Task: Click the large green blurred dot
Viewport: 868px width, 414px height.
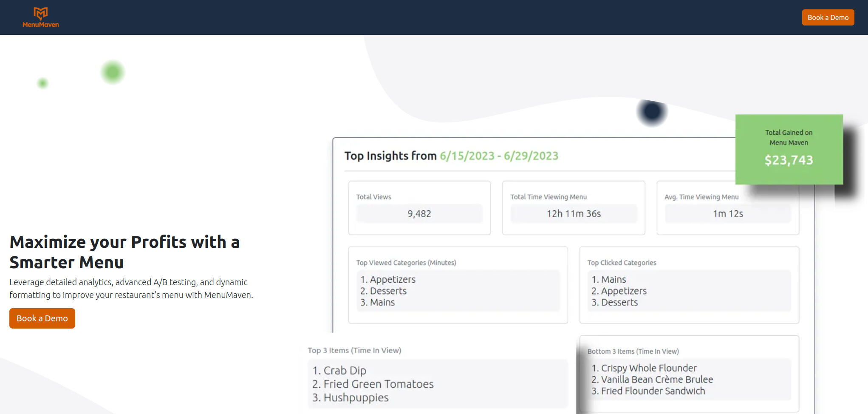Action: [x=113, y=72]
